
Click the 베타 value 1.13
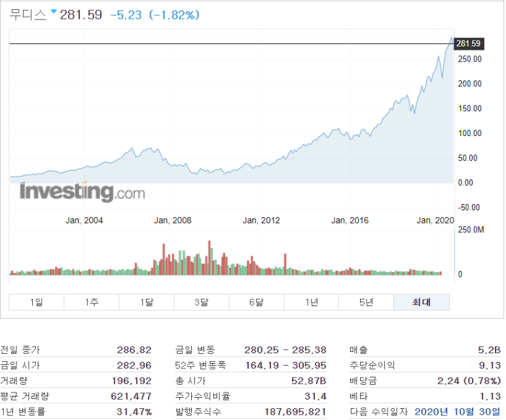point(490,396)
